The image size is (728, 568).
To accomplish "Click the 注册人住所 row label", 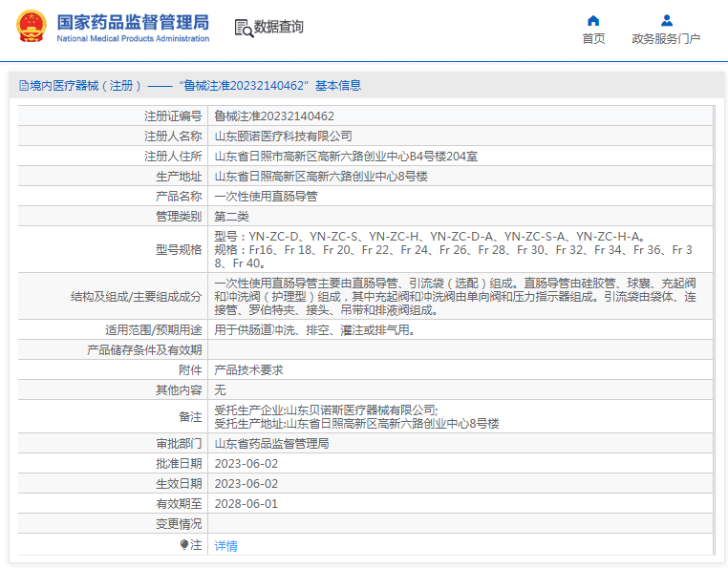I will 173,156.
